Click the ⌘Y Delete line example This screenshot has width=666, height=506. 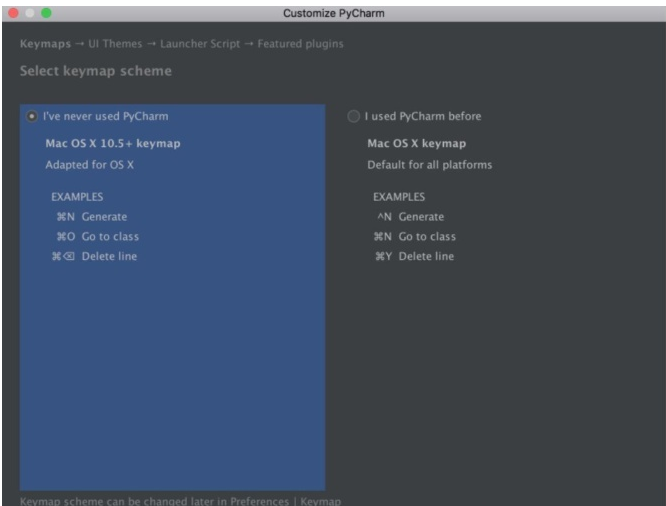click(x=415, y=256)
